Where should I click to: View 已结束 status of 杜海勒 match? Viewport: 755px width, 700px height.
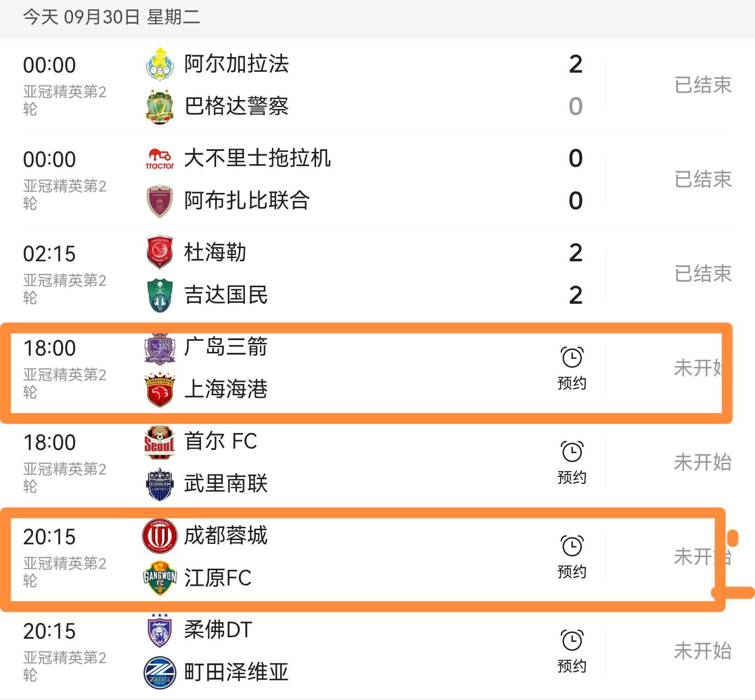[x=703, y=274]
